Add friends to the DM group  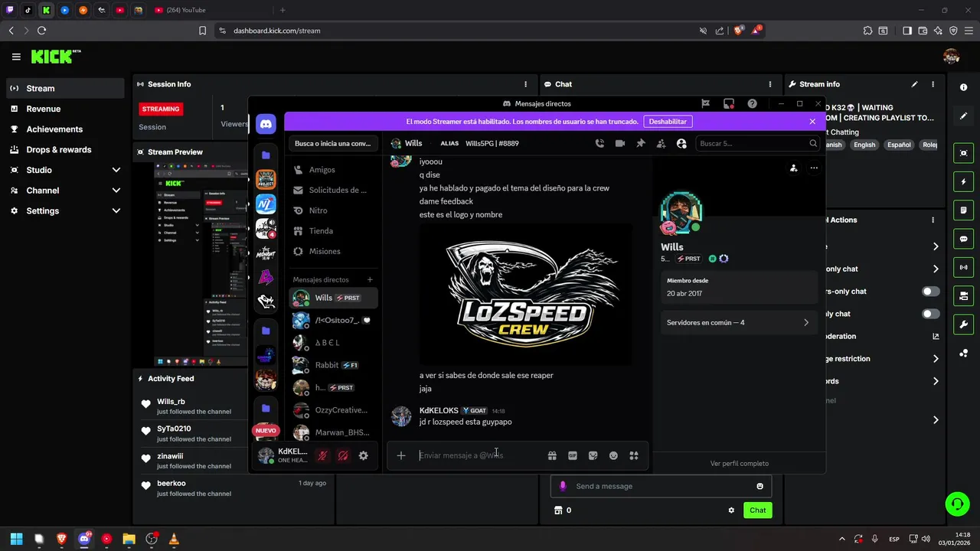pyautogui.click(x=661, y=143)
